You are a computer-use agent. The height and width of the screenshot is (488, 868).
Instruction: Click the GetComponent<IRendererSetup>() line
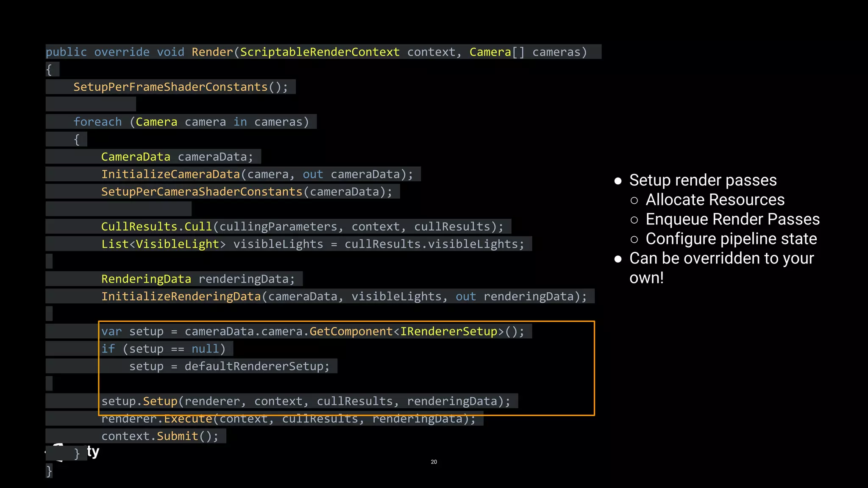[313, 331]
